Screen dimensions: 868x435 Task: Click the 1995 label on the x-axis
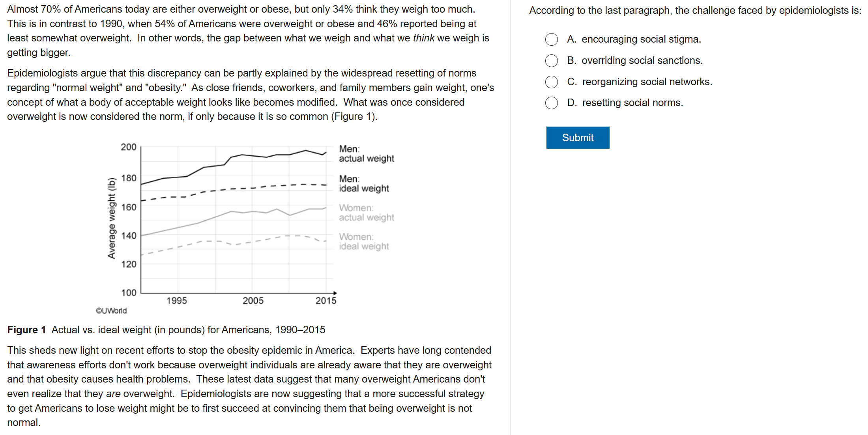tap(176, 301)
